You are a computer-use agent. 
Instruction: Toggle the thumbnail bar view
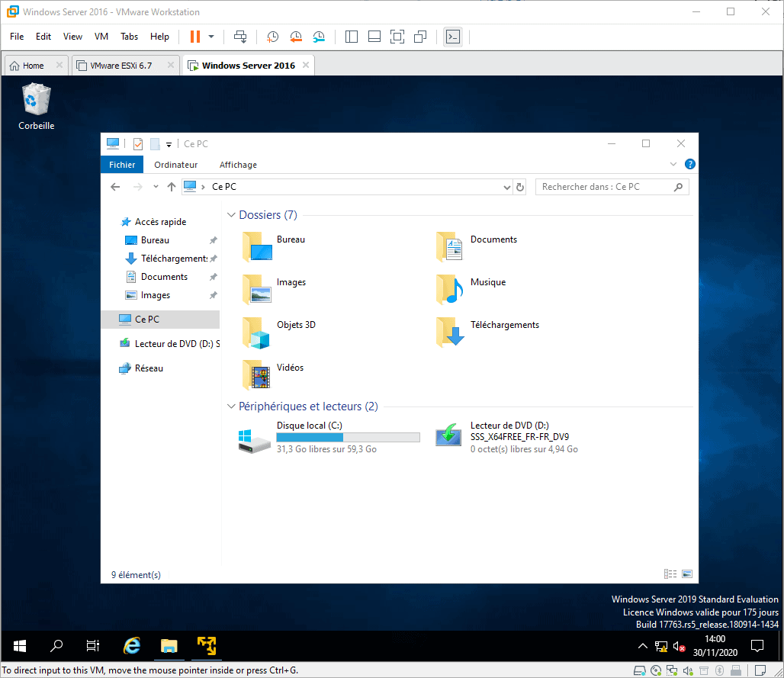coord(374,37)
